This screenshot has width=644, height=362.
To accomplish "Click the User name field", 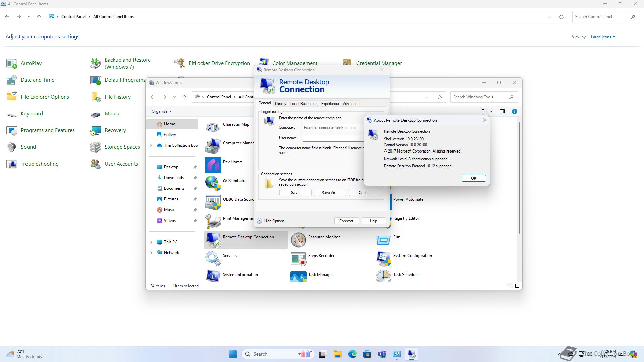I will coord(333,138).
